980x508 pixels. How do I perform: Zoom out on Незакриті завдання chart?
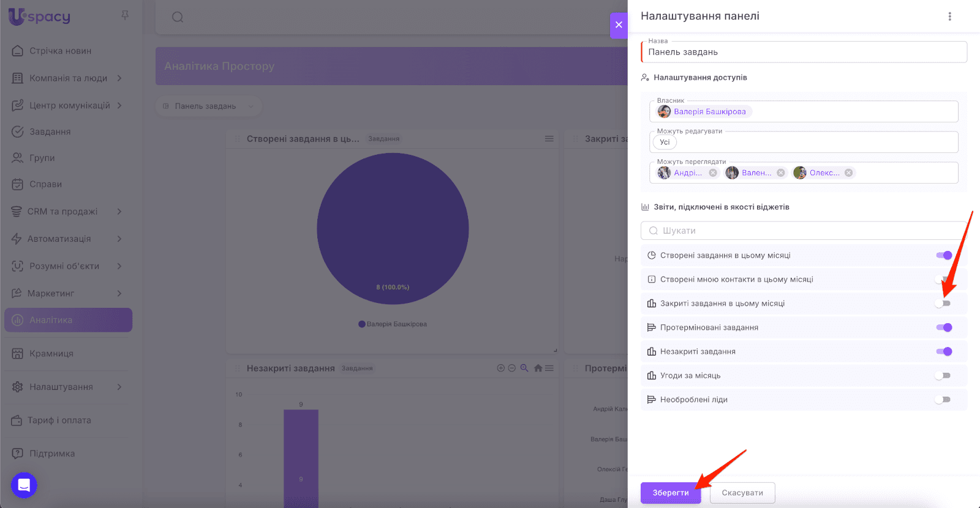tap(512, 368)
